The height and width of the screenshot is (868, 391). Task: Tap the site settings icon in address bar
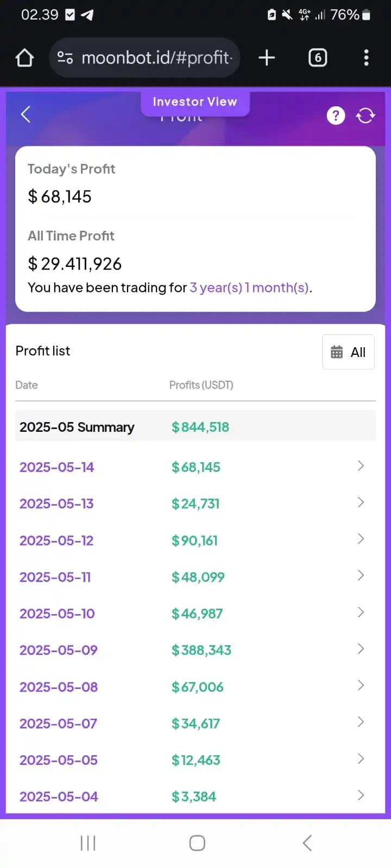[65, 58]
